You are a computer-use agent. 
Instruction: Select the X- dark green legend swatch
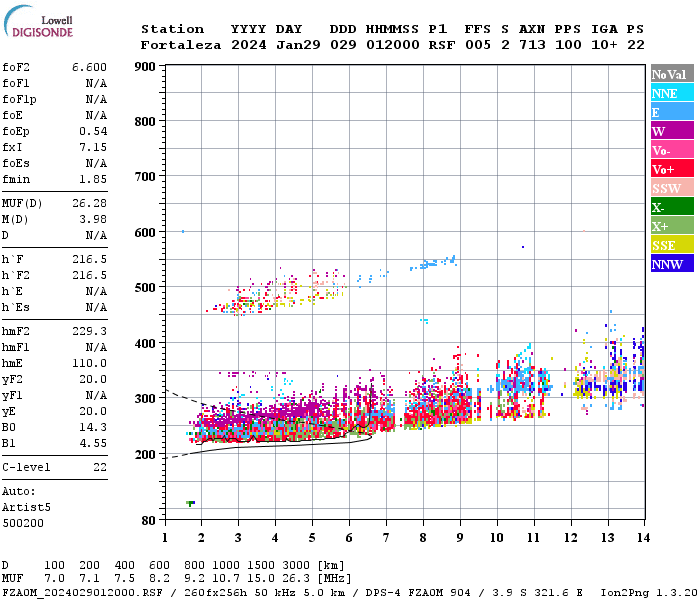[672, 207]
